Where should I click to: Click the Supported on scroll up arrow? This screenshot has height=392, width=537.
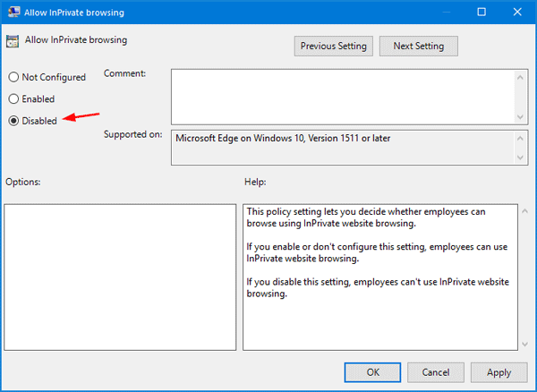(519, 137)
